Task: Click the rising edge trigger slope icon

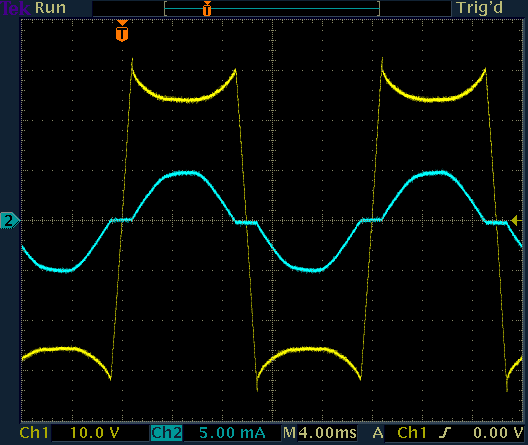Action: point(445,433)
